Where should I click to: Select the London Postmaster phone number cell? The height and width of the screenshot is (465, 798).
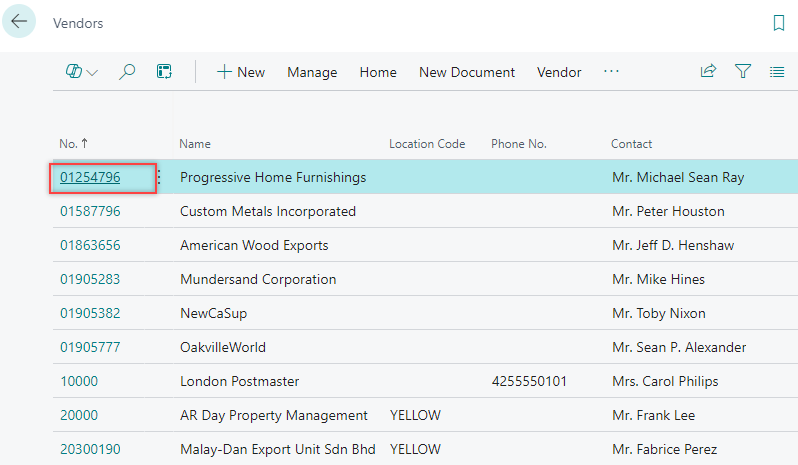528,382
